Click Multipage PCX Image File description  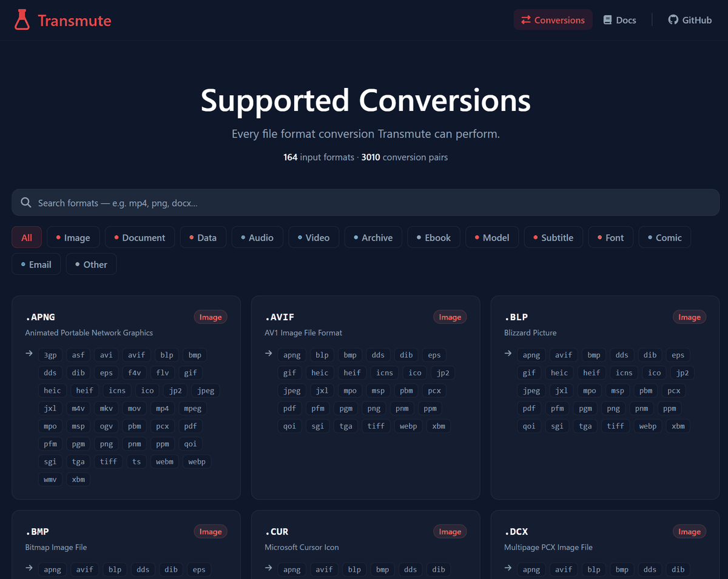[x=548, y=547]
